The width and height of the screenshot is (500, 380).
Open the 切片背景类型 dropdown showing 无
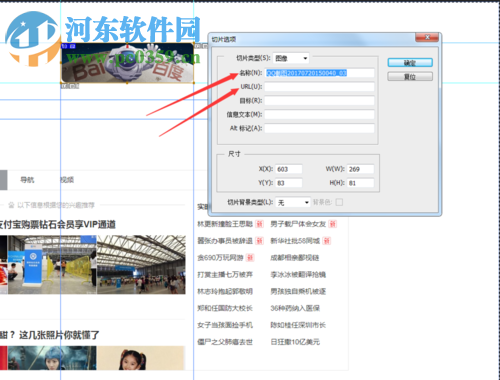(x=293, y=202)
